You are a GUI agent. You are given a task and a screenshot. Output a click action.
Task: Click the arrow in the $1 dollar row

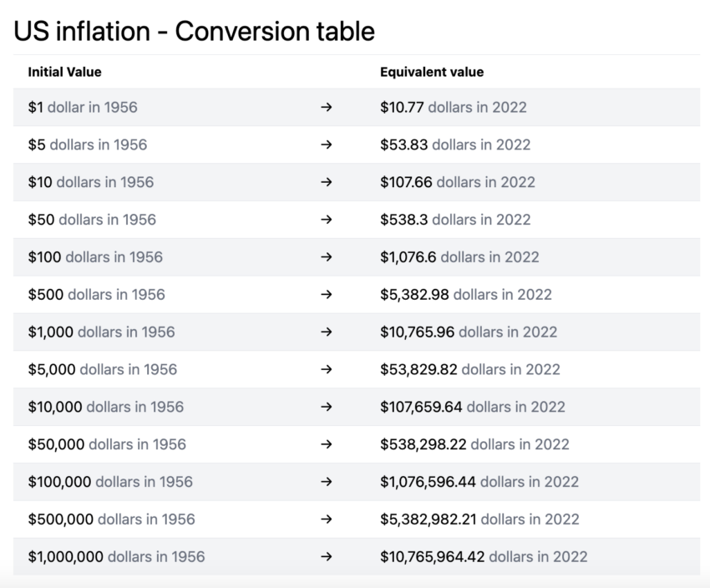326,108
